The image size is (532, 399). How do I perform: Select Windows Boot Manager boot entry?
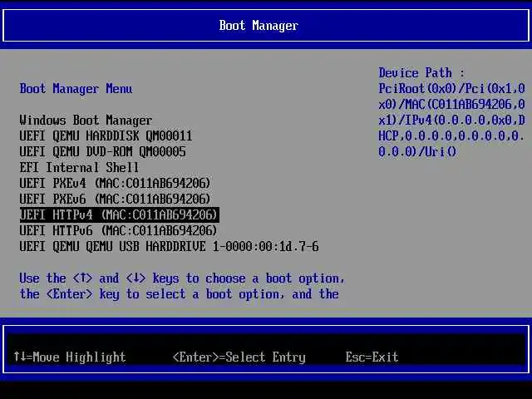(86, 120)
